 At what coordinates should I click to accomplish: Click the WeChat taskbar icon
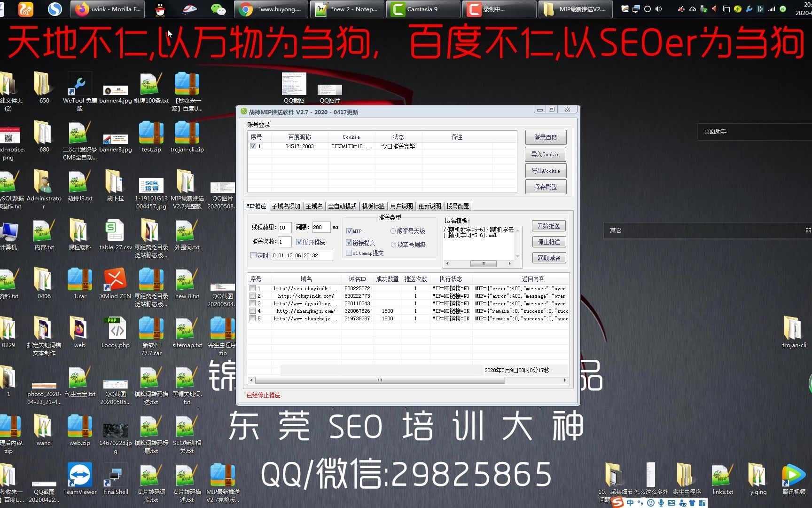coord(219,9)
